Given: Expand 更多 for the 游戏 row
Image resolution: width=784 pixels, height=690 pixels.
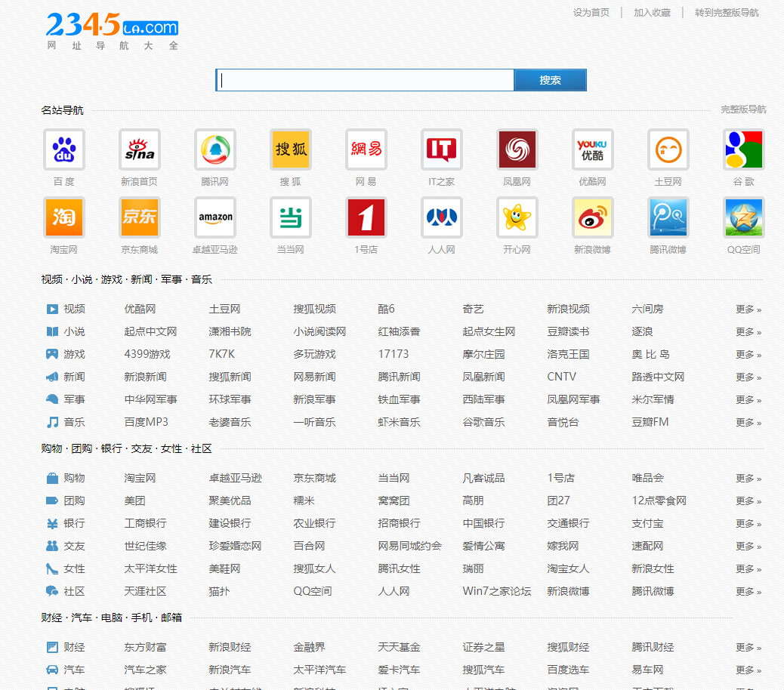Looking at the screenshot, I should point(749,354).
